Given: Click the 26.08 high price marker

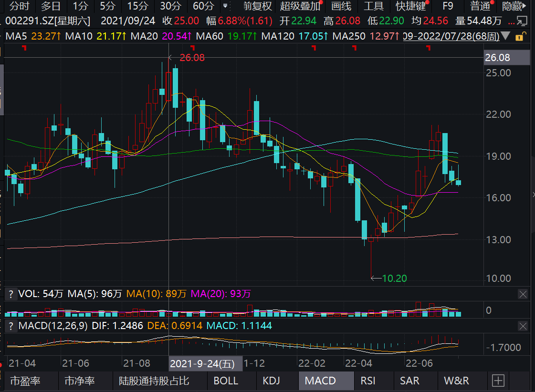Looking at the screenshot, I should (x=192, y=58).
